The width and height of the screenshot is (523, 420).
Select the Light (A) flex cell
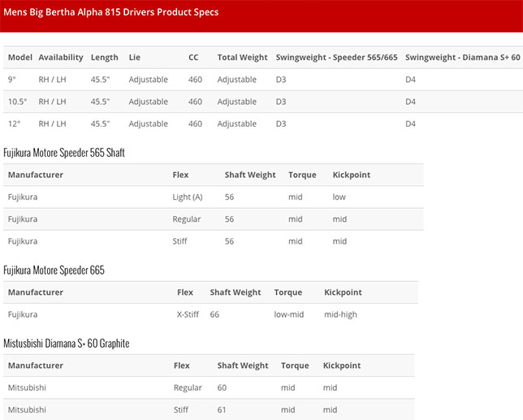(188, 197)
